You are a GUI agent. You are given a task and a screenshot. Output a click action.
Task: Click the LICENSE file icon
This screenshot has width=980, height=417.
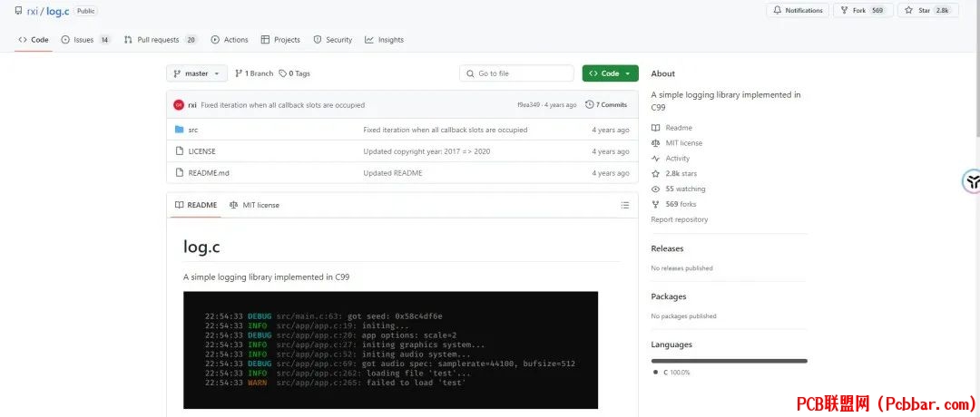click(180, 151)
